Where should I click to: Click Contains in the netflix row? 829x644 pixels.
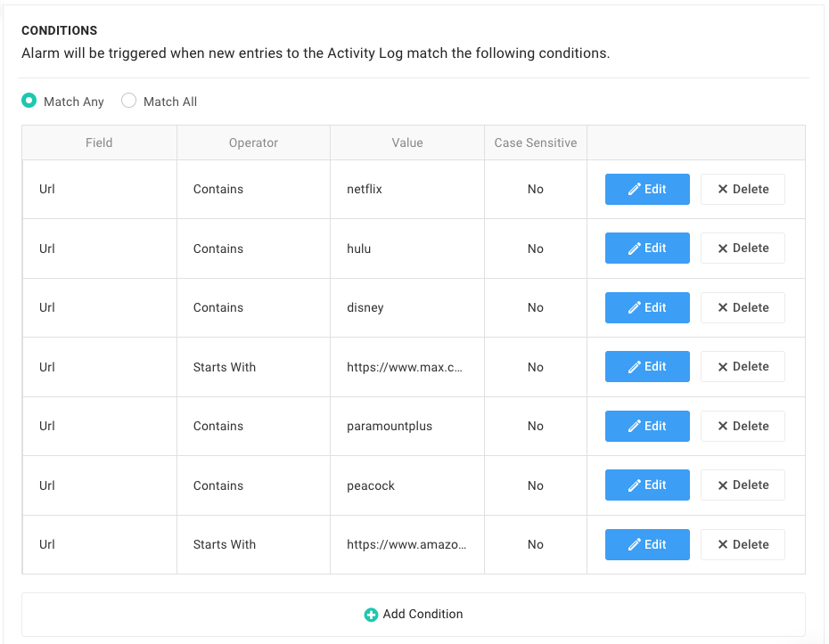tap(218, 189)
